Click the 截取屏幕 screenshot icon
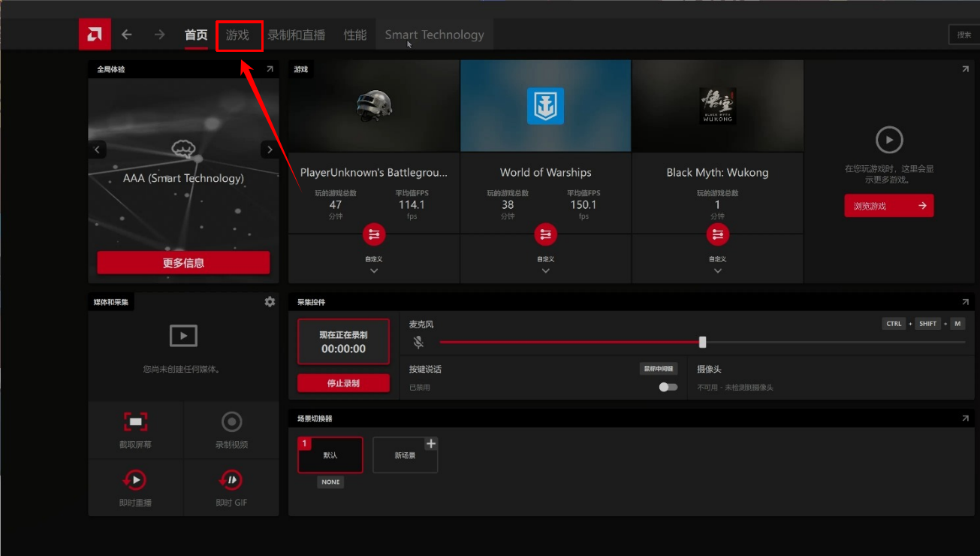The image size is (980, 556). click(136, 422)
